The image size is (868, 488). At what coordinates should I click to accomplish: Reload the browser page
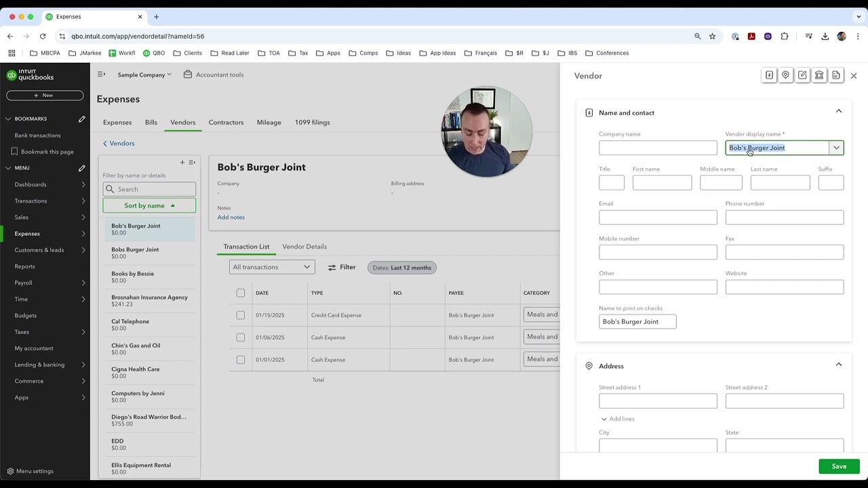coord(43,36)
